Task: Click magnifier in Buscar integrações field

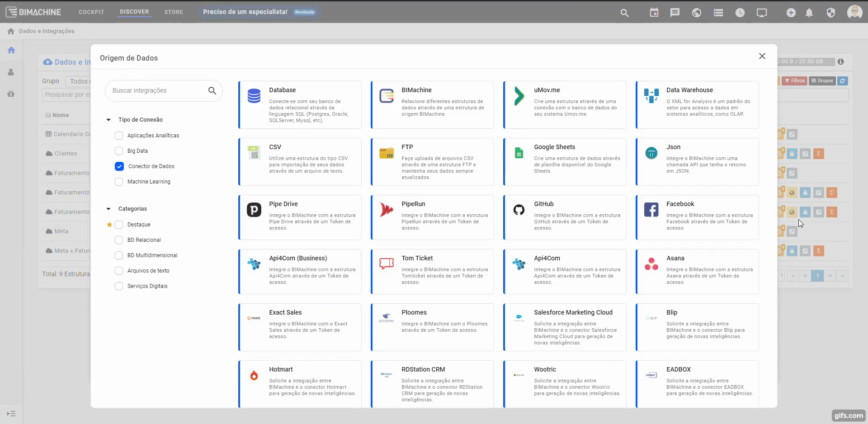Action: 212,90
